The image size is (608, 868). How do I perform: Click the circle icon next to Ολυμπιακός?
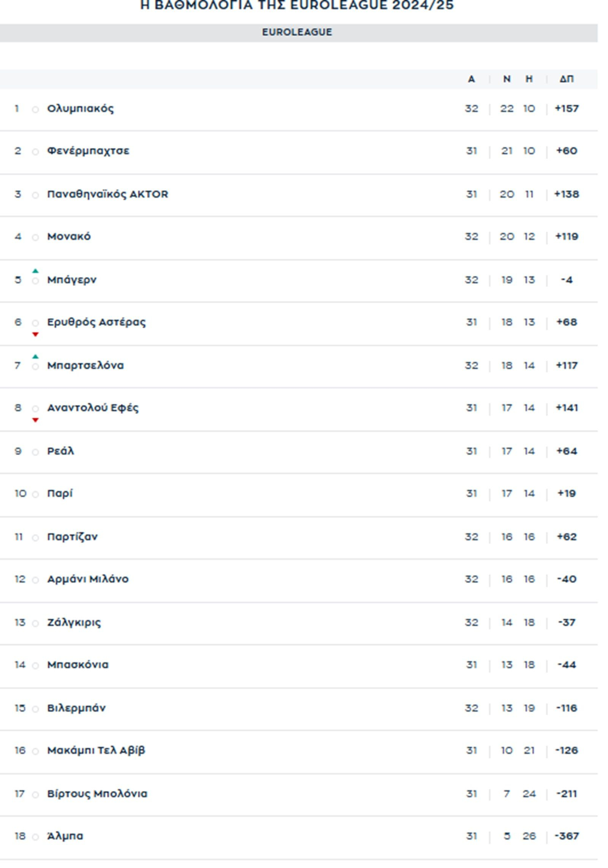(35, 110)
